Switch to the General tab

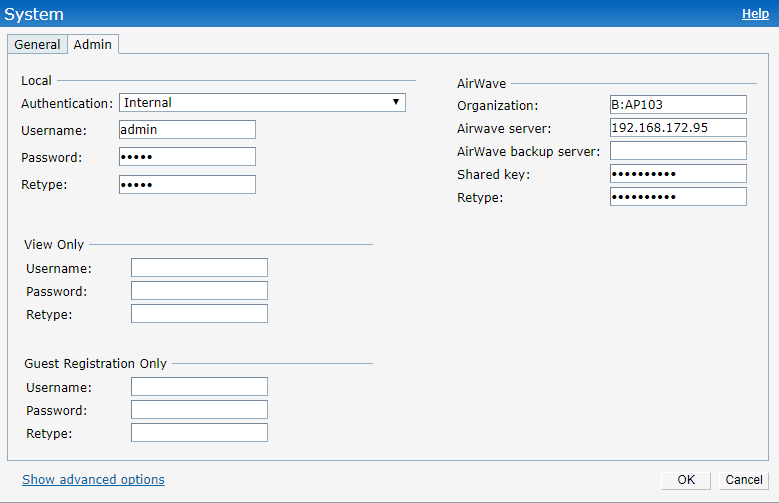tap(37, 44)
